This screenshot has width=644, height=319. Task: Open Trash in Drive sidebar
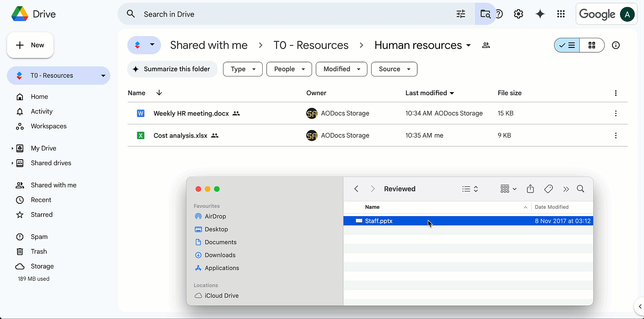click(39, 251)
